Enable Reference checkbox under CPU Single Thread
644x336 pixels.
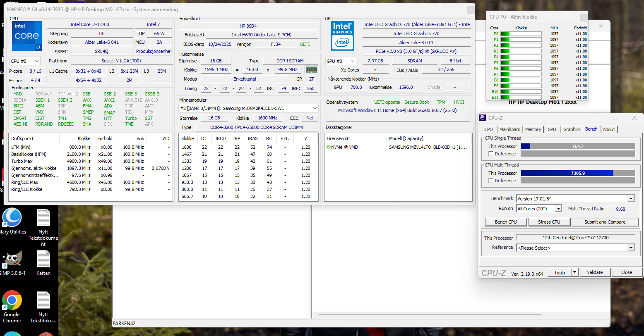click(491, 154)
